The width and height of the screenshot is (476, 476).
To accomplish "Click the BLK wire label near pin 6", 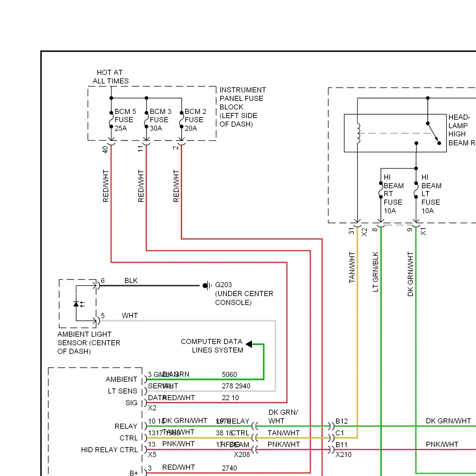I will [x=131, y=281].
